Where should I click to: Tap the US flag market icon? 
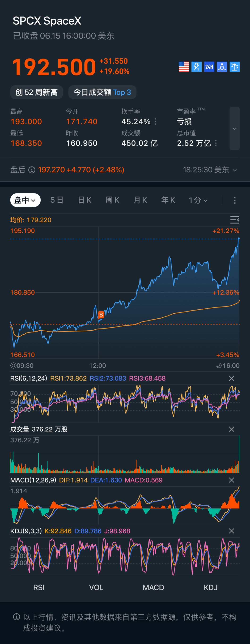[184, 67]
